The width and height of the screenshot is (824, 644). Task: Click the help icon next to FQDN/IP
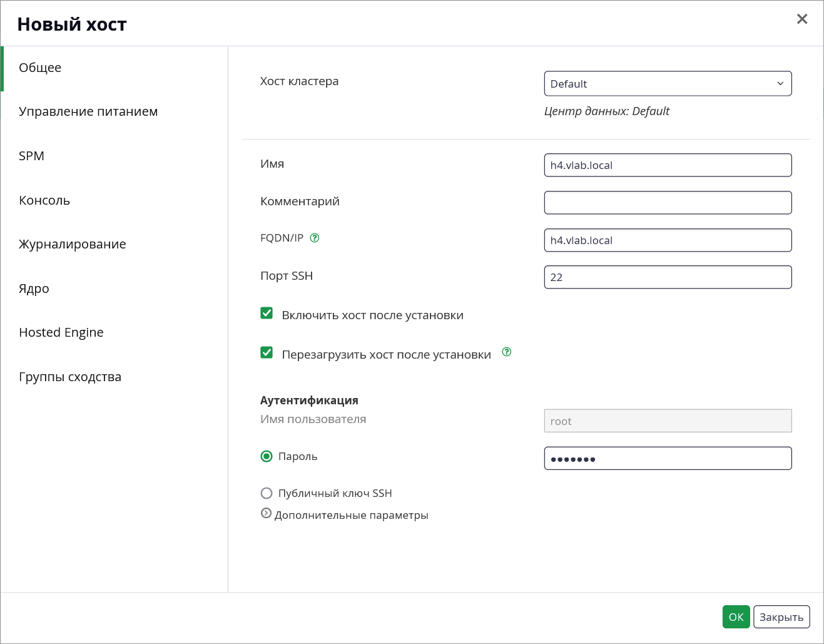pyautogui.click(x=315, y=238)
